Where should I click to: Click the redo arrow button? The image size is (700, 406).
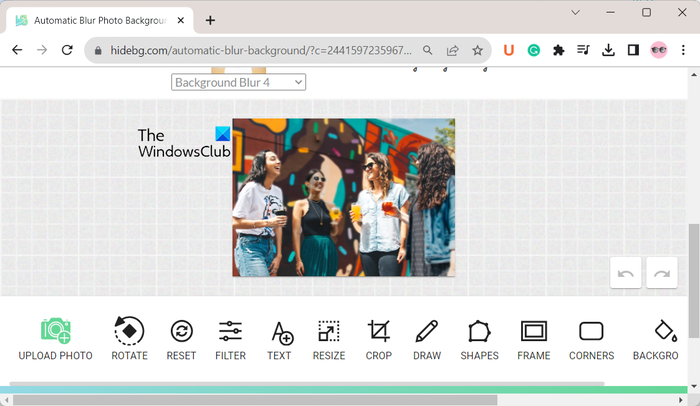click(662, 272)
